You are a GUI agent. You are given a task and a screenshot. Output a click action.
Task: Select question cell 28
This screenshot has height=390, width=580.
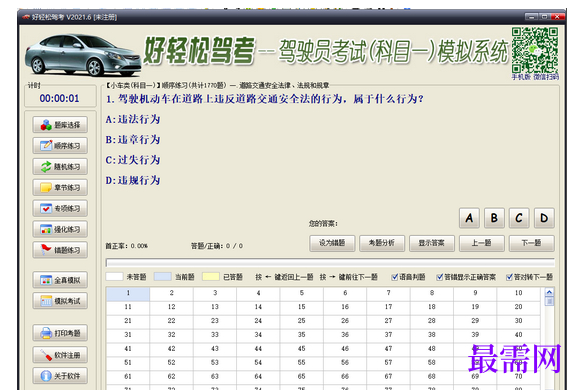click(432, 321)
